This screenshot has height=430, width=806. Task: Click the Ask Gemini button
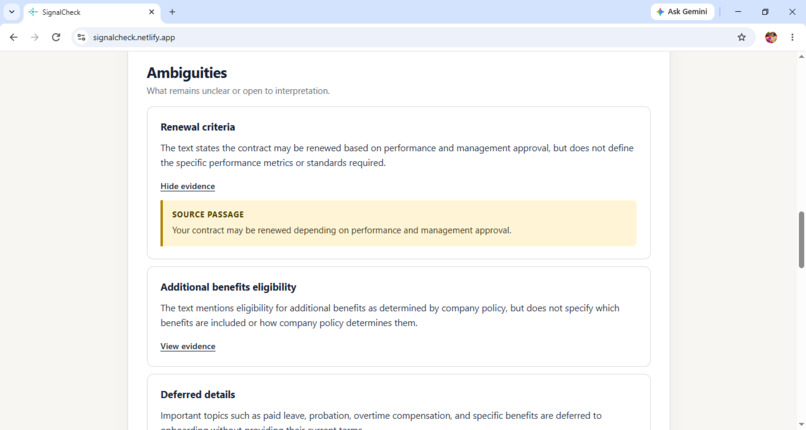point(682,12)
